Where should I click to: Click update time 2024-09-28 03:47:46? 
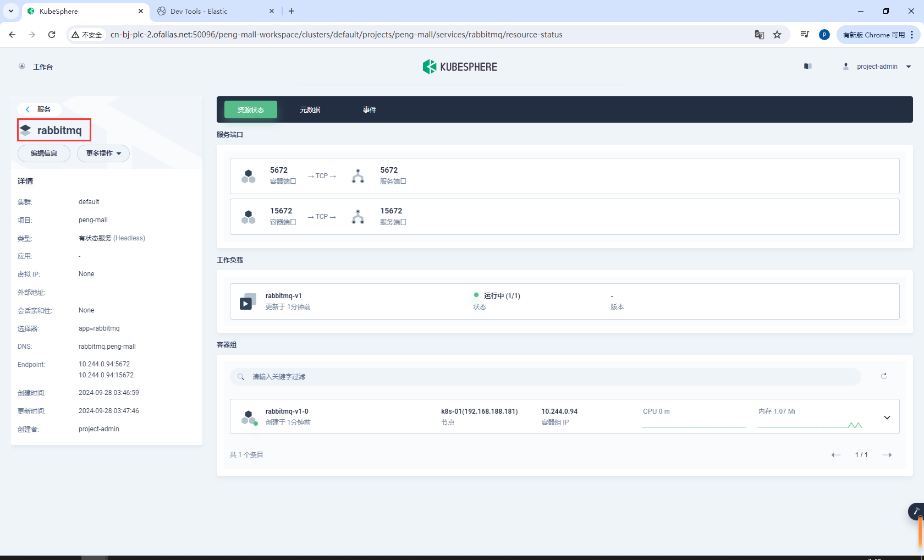tap(109, 411)
